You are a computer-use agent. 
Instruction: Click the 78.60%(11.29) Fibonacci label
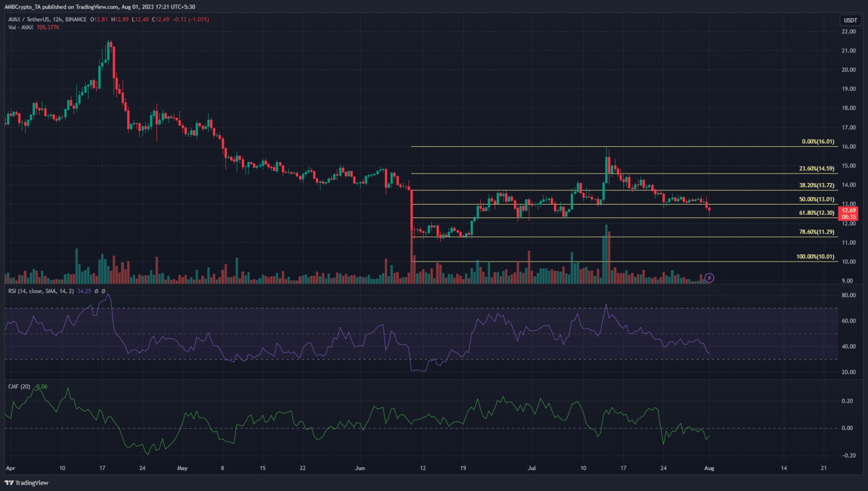(x=816, y=232)
